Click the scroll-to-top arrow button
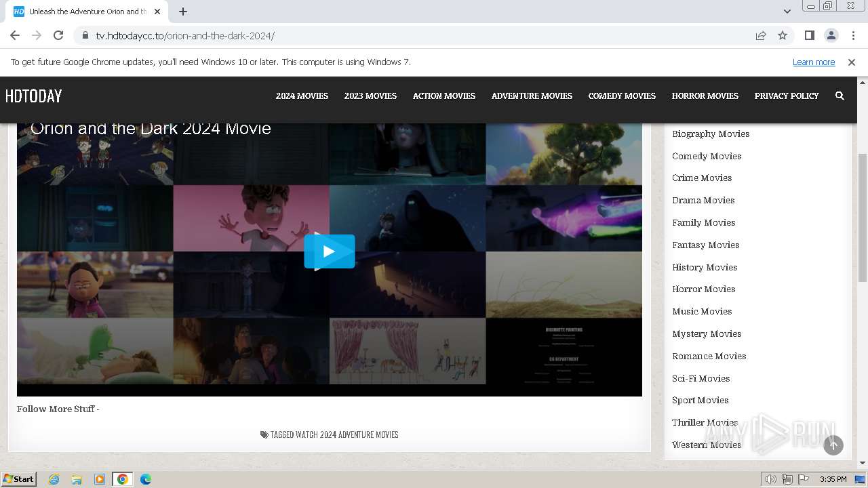The width and height of the screenshot is (868, 488). [x=833, y=445]
